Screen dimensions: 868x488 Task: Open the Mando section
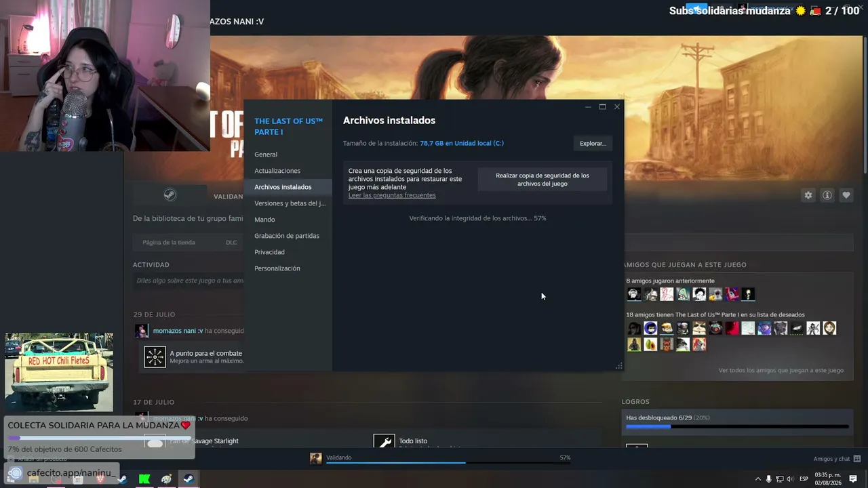pyautogui.click(x=288, y=220)
